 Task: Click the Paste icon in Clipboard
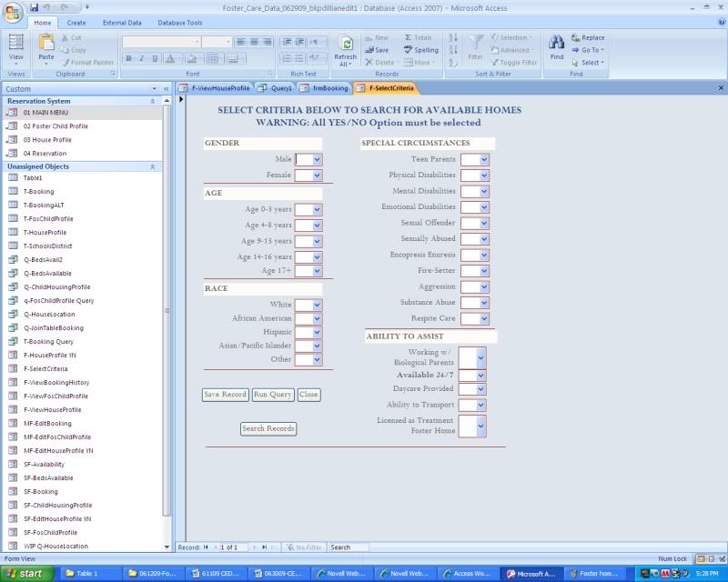(x=46, y=42)
